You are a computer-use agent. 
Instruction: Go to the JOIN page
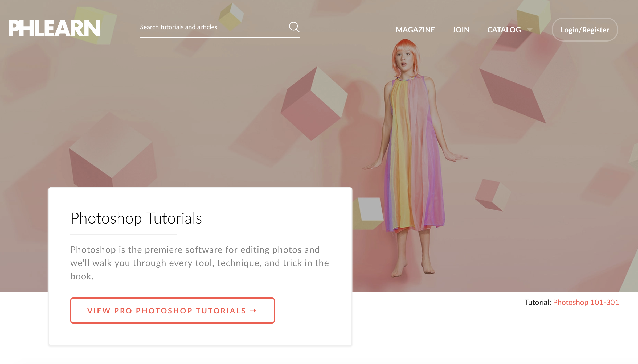click(x=461, y=30)
